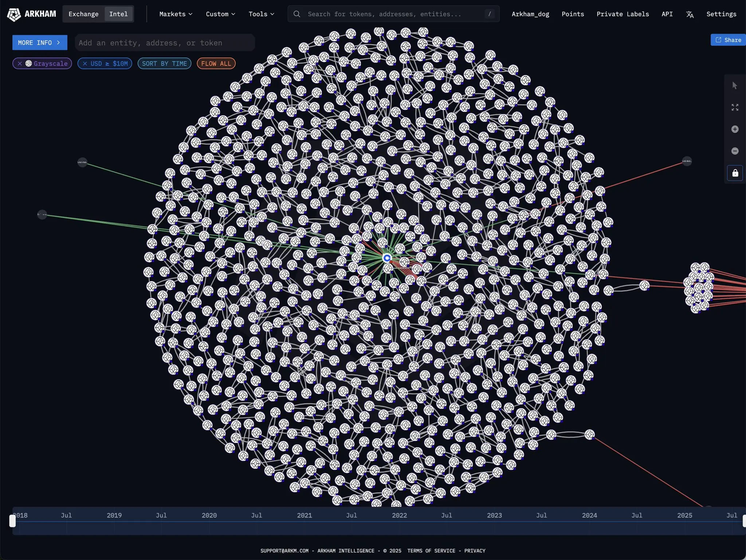Open the API page
The height and width of the screenshot is (560, 746).
pos(667,14)
